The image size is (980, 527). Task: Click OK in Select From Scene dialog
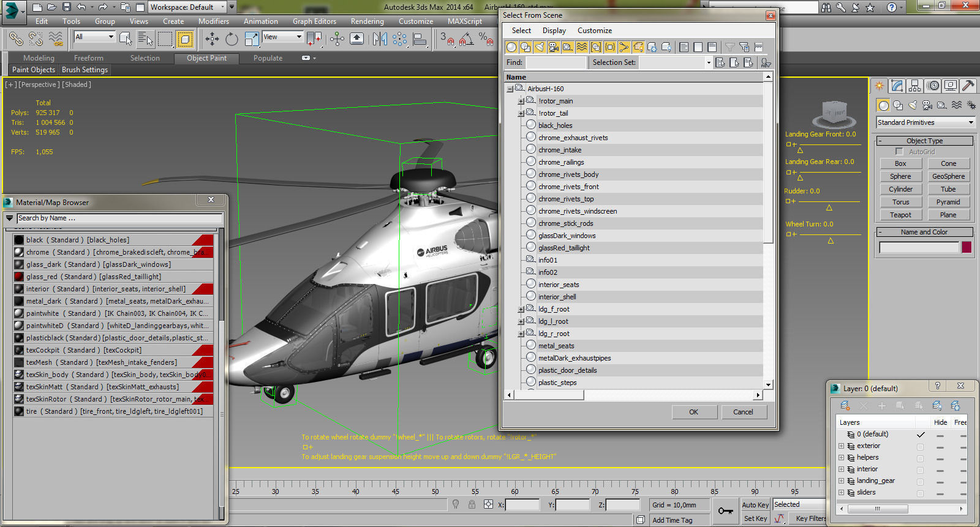693,412
